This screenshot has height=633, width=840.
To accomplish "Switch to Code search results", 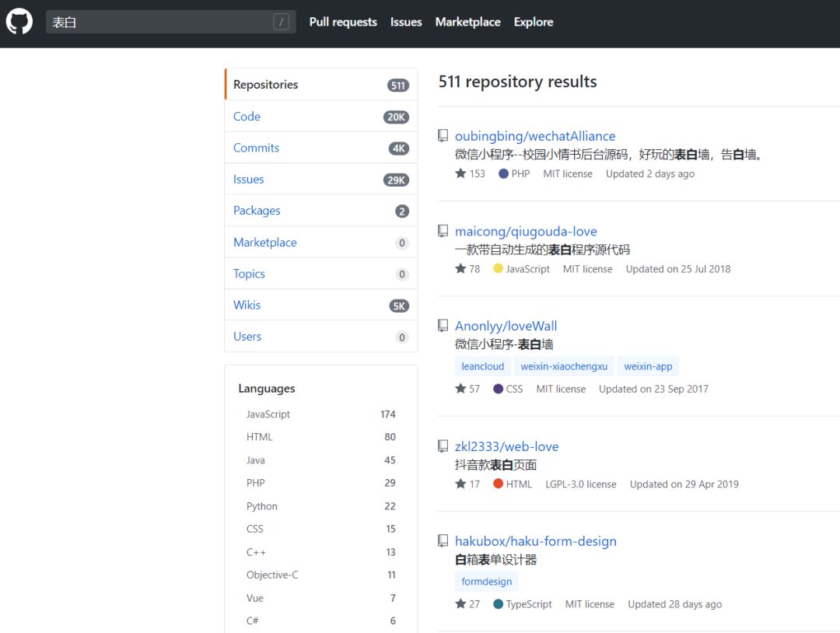I will pyautogui.click(x=247, y=117).
